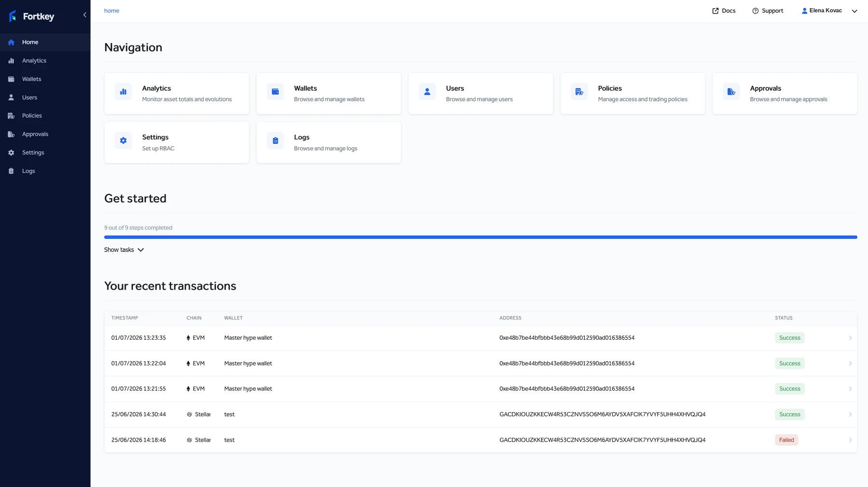868x487 pixels.
Task: Click the Fortkey logo icon
Action: [x=13, y=16]
